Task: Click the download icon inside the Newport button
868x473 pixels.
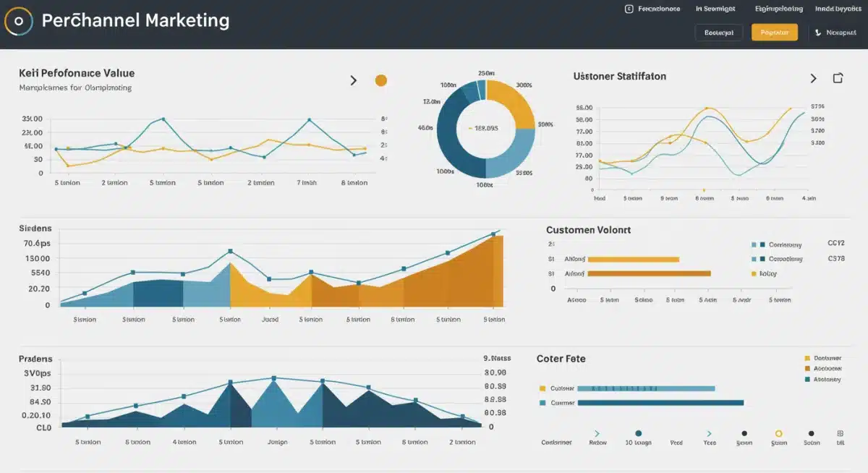Action: (x=817, y=32)
